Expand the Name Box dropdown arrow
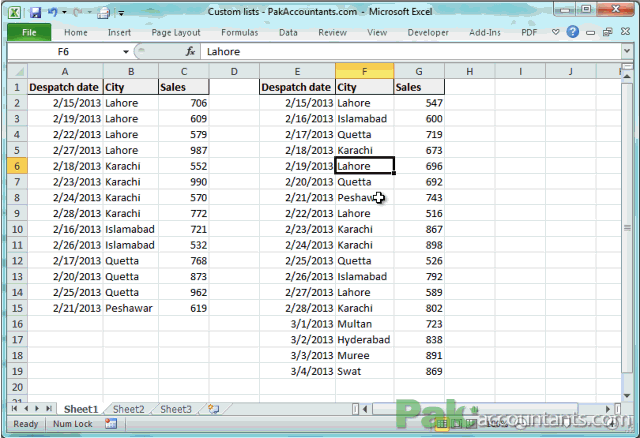640x438 pixels. pyautogui.click(x=126, y=52)
